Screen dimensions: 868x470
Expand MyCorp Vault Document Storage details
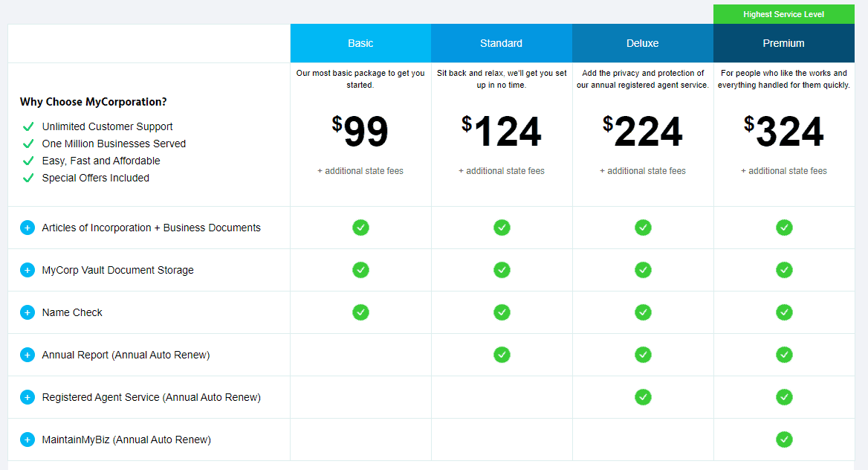(x=27, y=270)
